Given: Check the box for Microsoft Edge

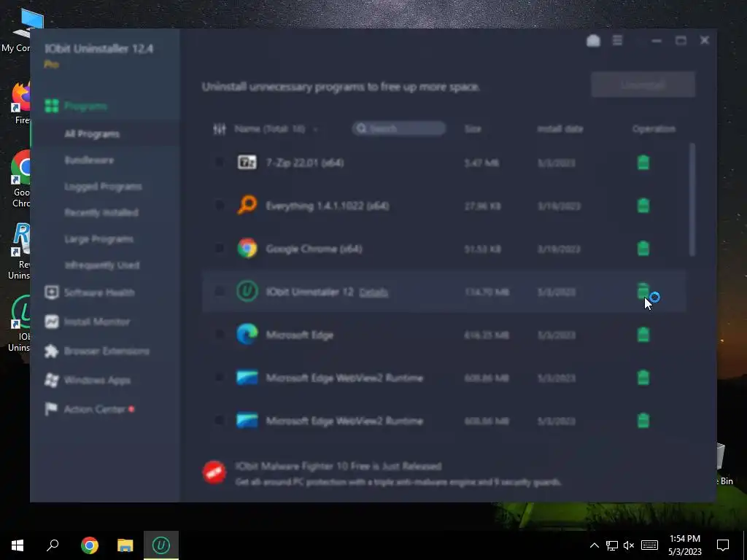Looking at the screenshot, I should point(219,334).
